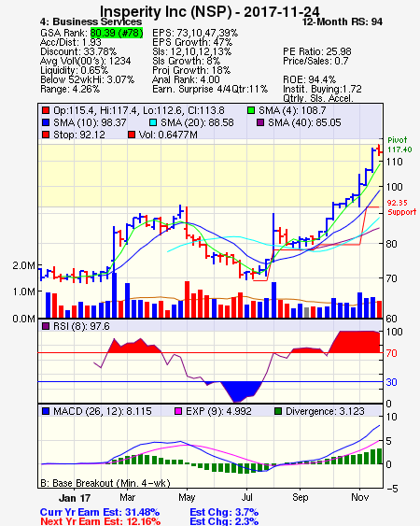
Task: Click the 4: Business Services label
Action: (x=91, y=21)
